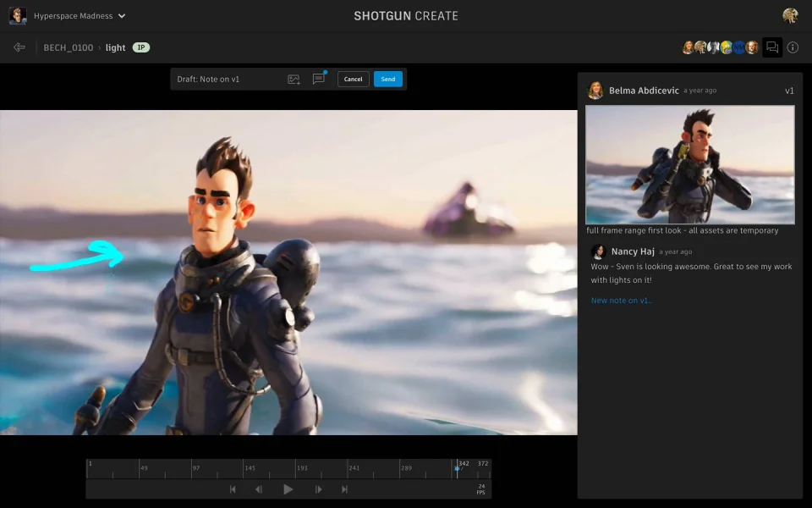Step forward one frame

pyautogui.click(x=319, y=489)
